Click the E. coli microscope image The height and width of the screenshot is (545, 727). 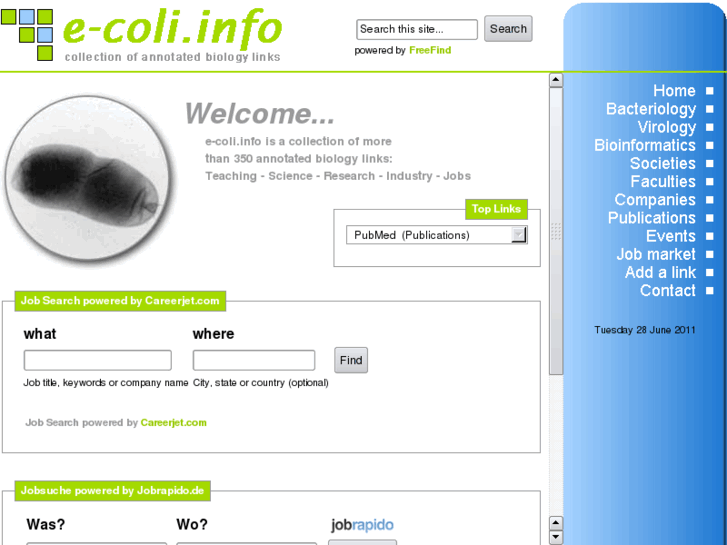tap(88, 179)
